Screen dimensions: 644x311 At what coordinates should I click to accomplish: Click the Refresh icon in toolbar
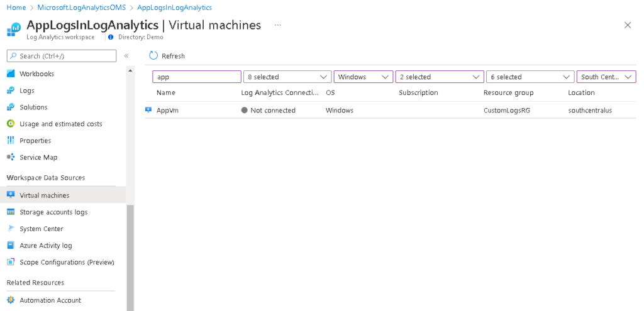click(x=153, y=56)
